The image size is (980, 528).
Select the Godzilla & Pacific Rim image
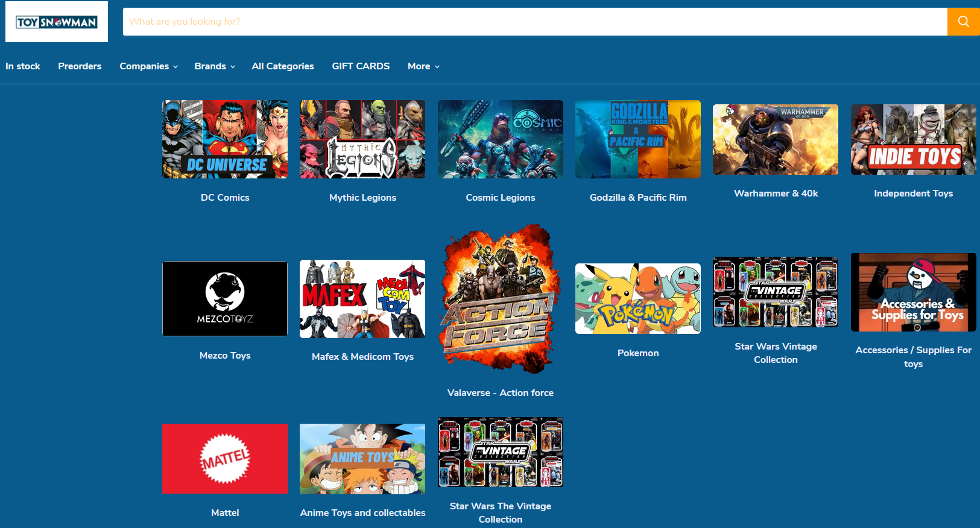tap(638, 139)
